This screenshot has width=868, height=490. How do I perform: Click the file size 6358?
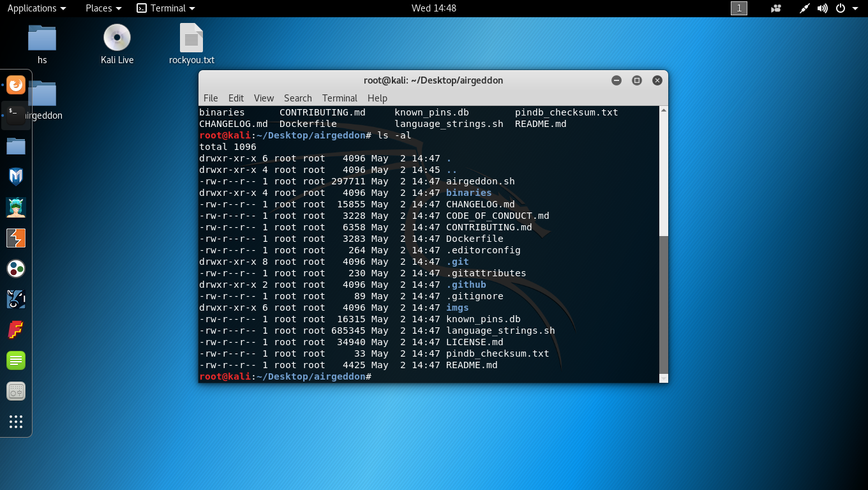click(354, 227)
